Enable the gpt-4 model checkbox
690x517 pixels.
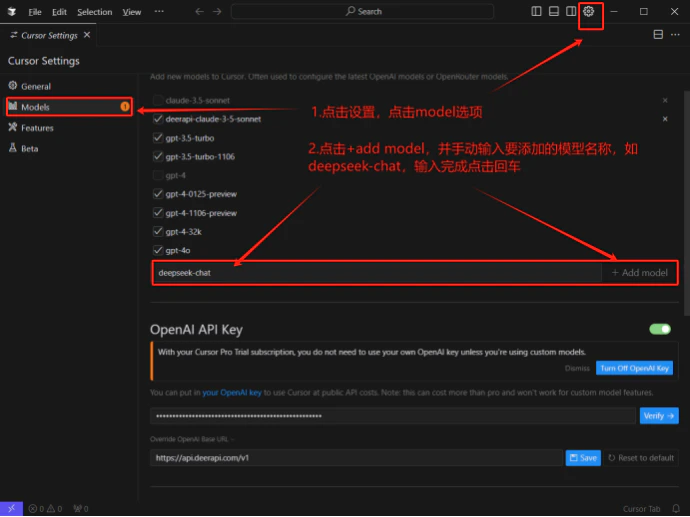coord(158,175)
